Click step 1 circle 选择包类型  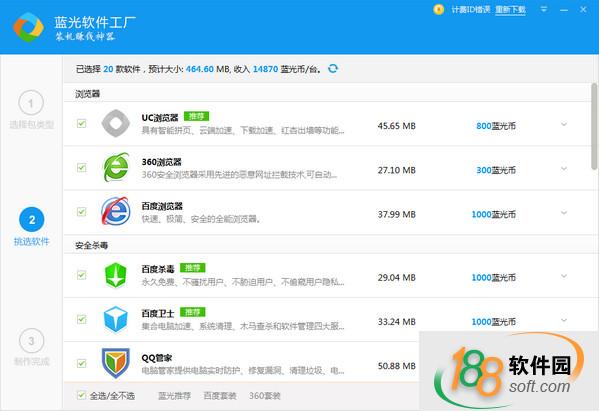(x=31, y=103)
